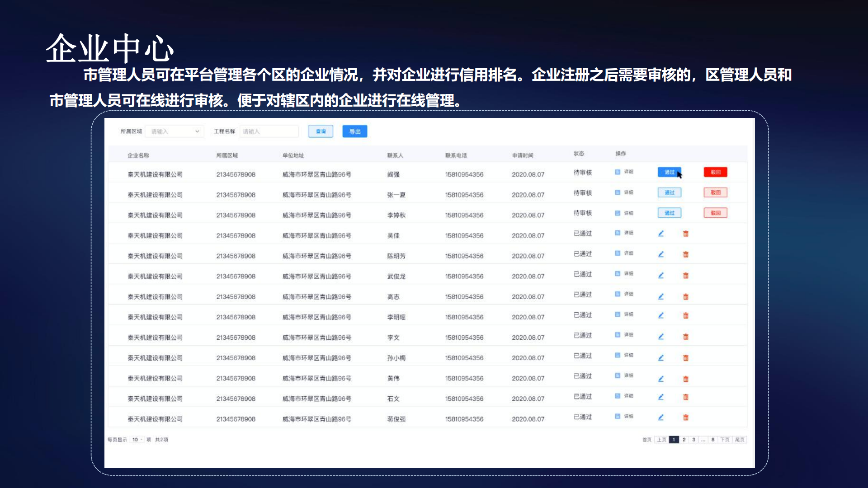This screenshot has width=868, height=488.
Task: Open details icon for contact 李婷秋
Action: point(618,213)
